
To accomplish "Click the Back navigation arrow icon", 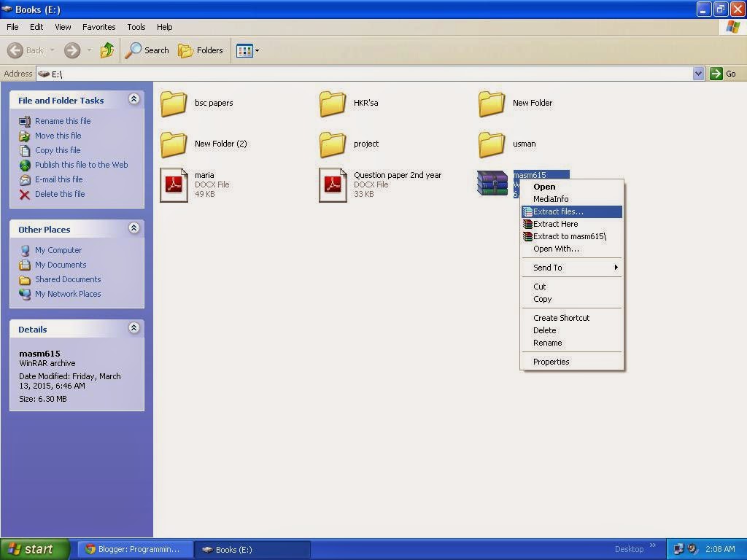I will coord(16,50).
